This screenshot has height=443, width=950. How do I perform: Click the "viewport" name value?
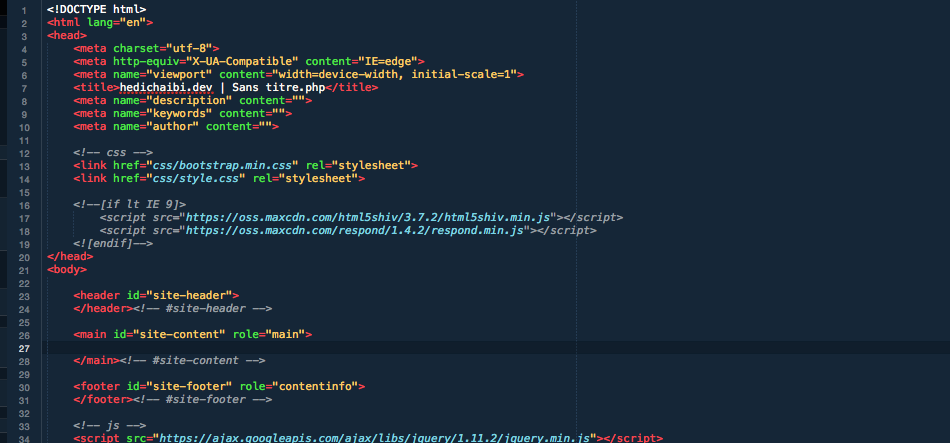179,75
